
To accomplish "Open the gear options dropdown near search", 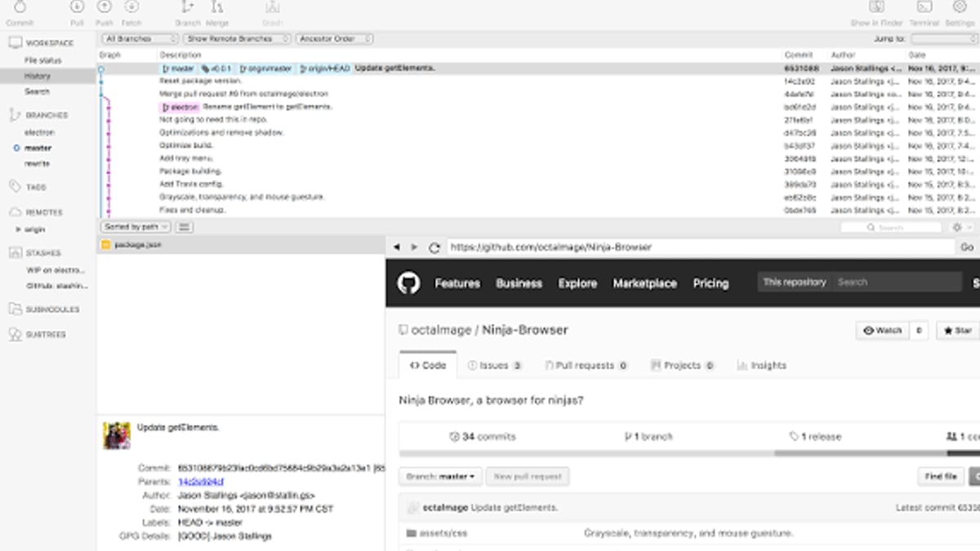I will [963, 227].
